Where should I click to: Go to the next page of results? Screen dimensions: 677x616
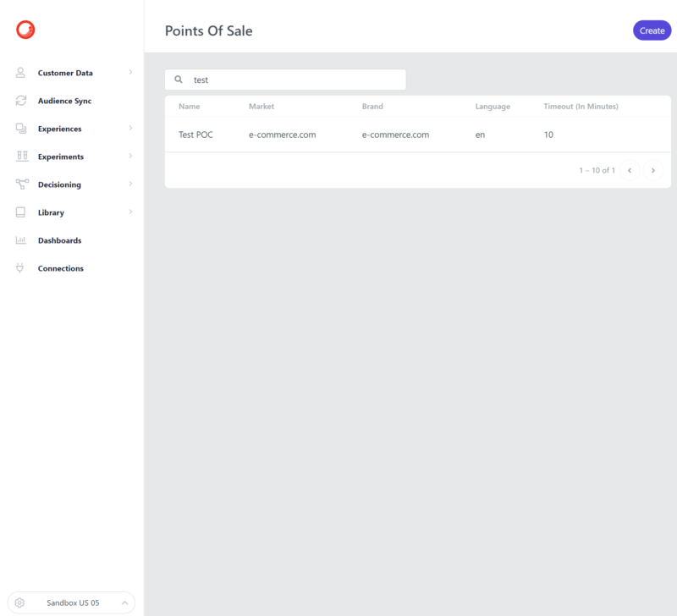(x=653, y=170)
